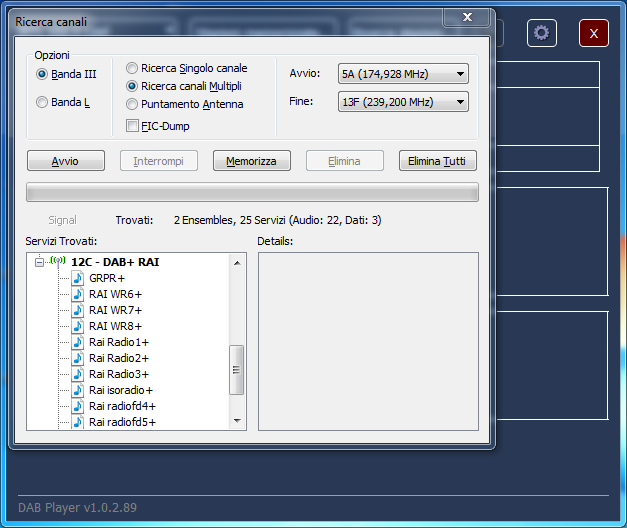Save results with Memorizza button

[x=252, y=161]
